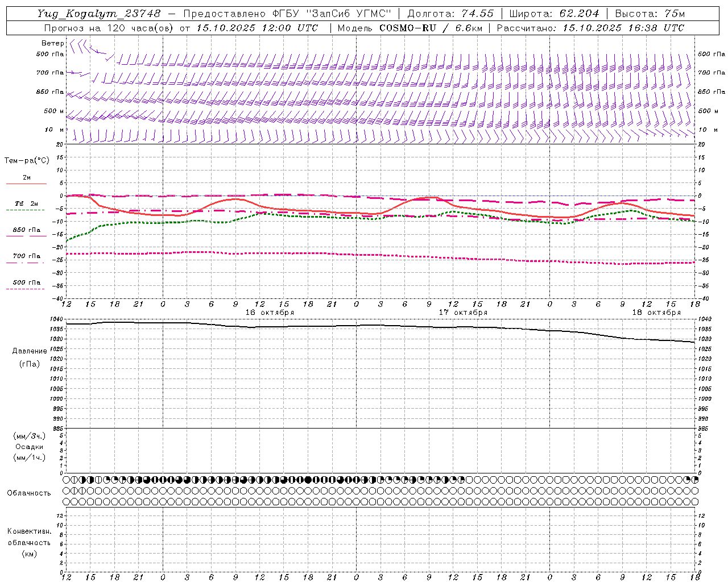The image size is (728, 582).
Task: Click the left 10 м wind level label
Action: click(x=55, y=130)
